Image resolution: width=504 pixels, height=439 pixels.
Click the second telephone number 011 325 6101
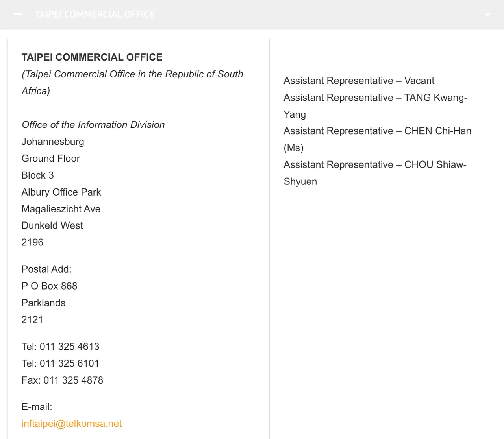tap(69, 363)
